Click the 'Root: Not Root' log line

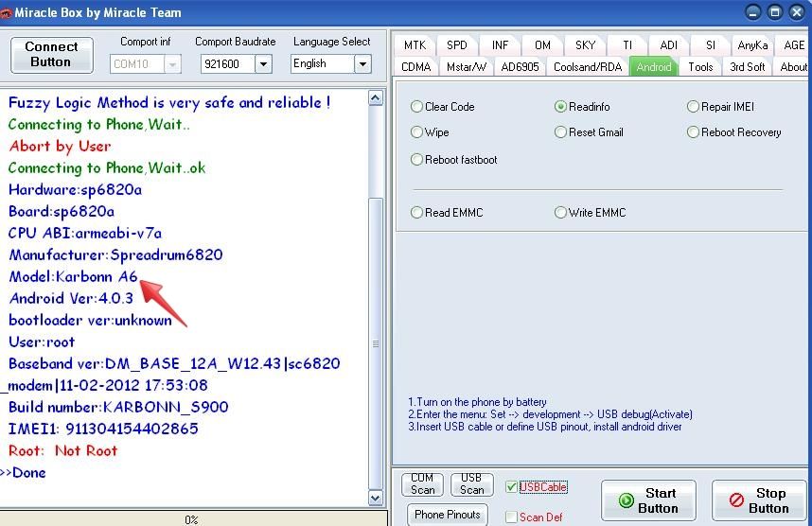click(x=62, y=450)
